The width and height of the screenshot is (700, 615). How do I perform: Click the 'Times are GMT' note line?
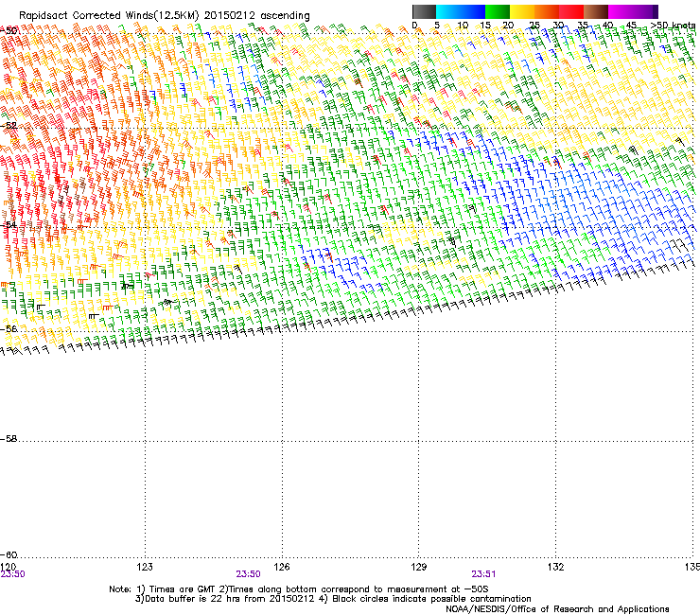coord(298,589)
